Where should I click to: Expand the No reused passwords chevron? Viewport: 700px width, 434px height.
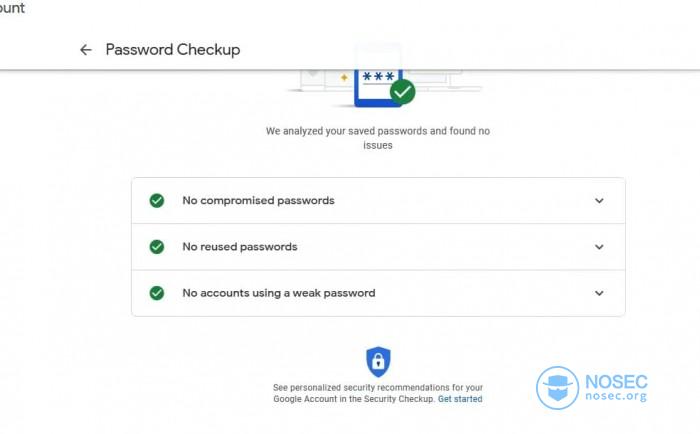[x=599, y=247]
